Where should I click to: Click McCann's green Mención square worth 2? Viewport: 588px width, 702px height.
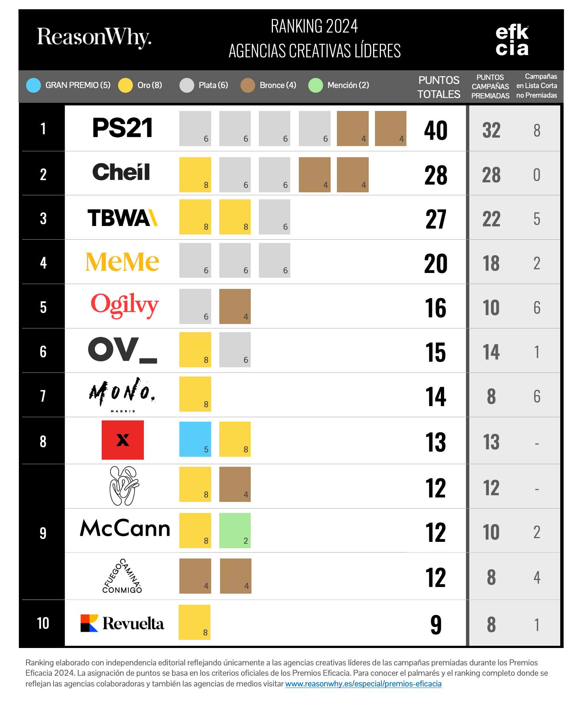pos(235,530)
